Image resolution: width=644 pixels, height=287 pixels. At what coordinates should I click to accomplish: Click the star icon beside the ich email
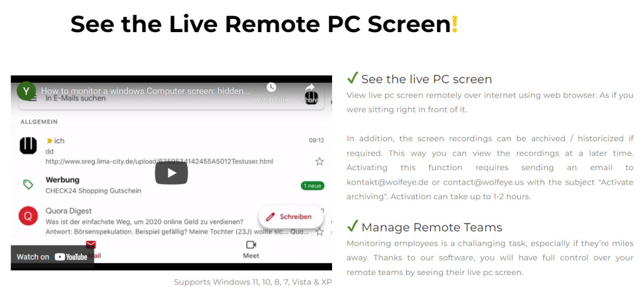(x=319, y=161)
